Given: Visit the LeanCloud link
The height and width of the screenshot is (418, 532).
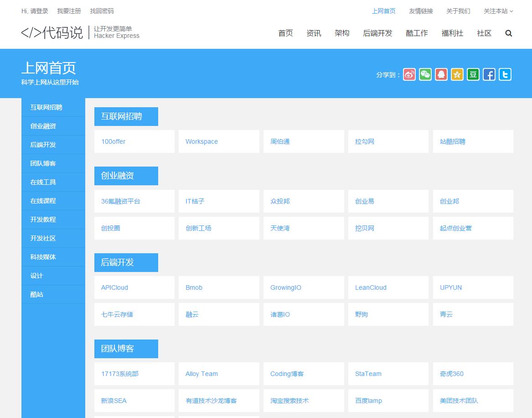Looking at the screenshot, I should pyautogui.click(x=370, y=287).
